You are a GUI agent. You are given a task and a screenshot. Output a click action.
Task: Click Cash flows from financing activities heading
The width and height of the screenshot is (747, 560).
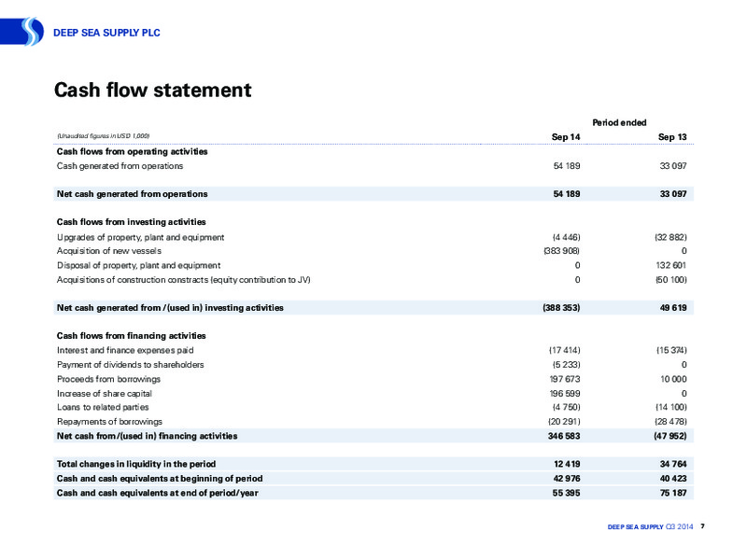[131, 336]
